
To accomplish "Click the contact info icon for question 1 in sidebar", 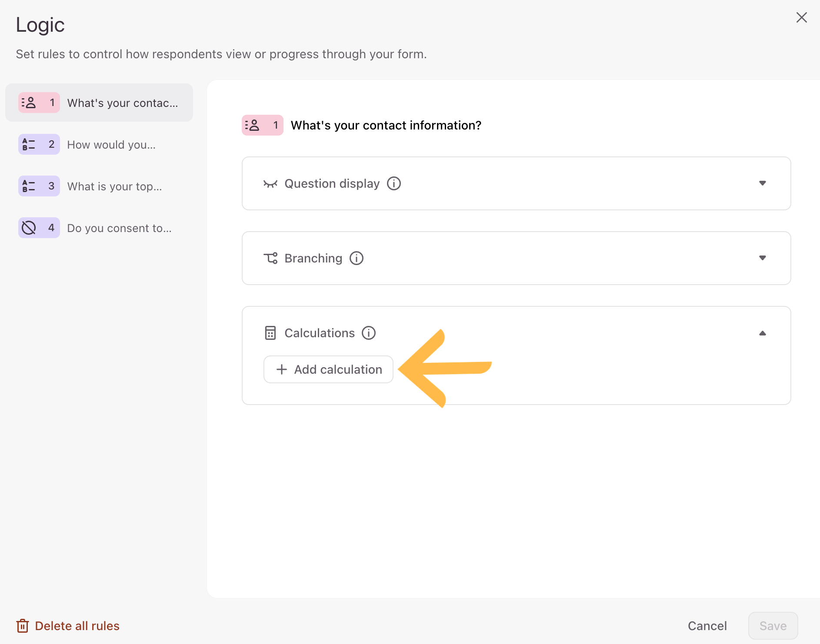I will (x=29, y=103).
